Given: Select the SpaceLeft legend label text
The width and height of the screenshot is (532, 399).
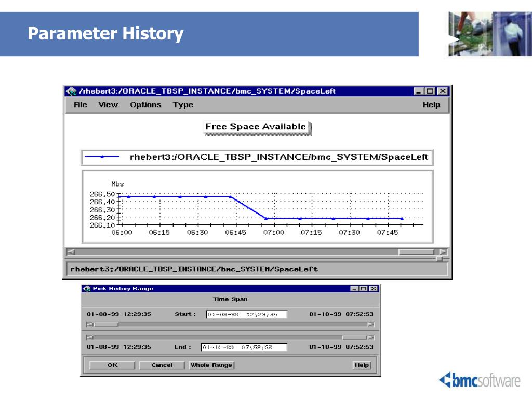Looking at the screenshot, I should click(279, 157).
